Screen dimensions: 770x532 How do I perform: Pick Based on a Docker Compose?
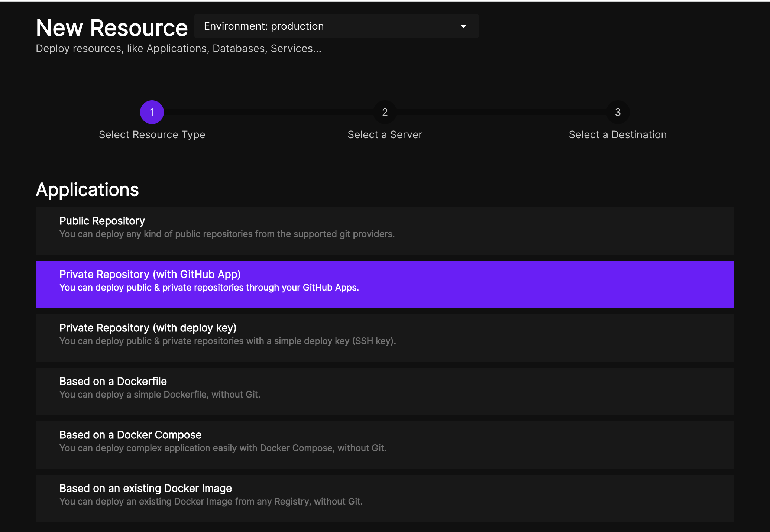click(x=130, y=435)
